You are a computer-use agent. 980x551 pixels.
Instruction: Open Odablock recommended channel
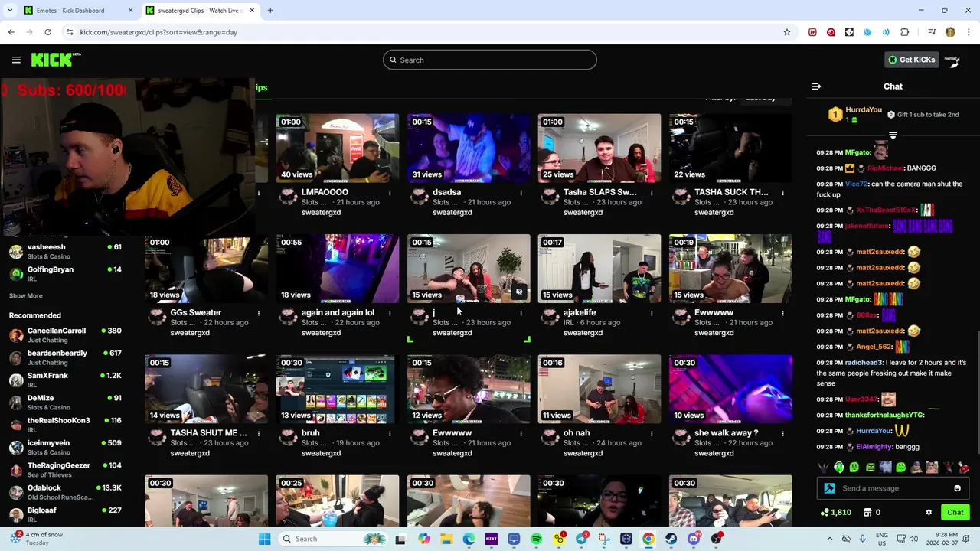(65, 492)
